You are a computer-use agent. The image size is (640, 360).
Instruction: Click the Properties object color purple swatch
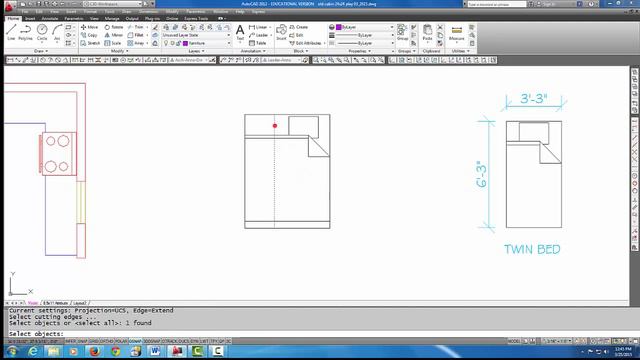point(338,27)
